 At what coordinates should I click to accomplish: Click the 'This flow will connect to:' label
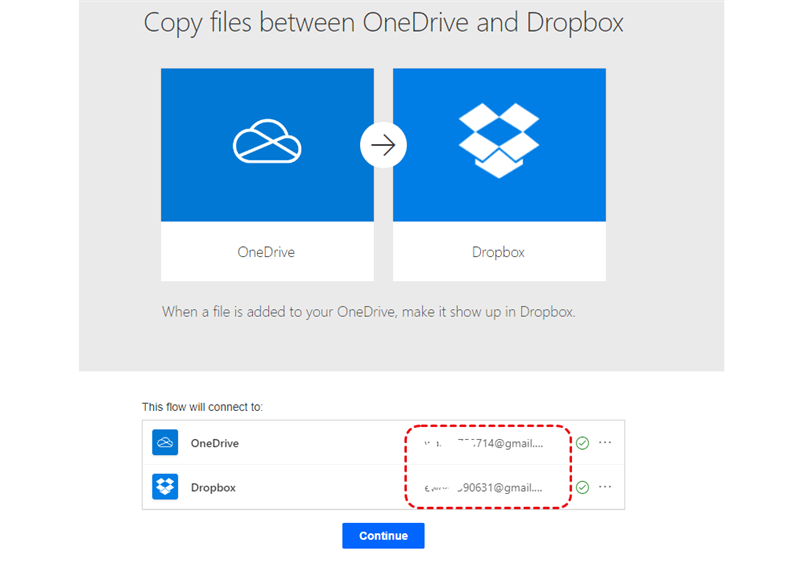203,407
